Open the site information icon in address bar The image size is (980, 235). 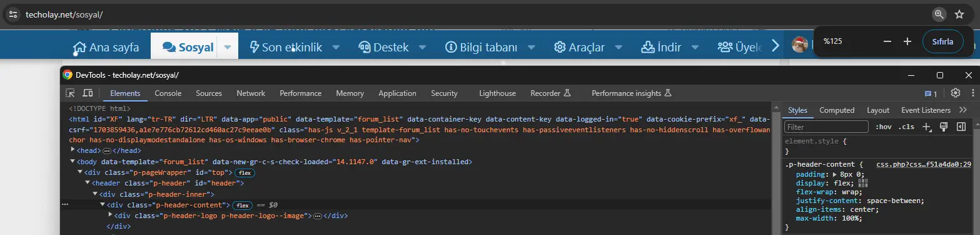point(13,14)
